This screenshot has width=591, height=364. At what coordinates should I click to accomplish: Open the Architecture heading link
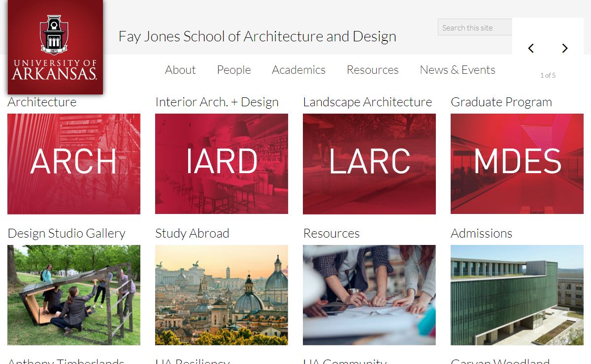coord(42,102)
